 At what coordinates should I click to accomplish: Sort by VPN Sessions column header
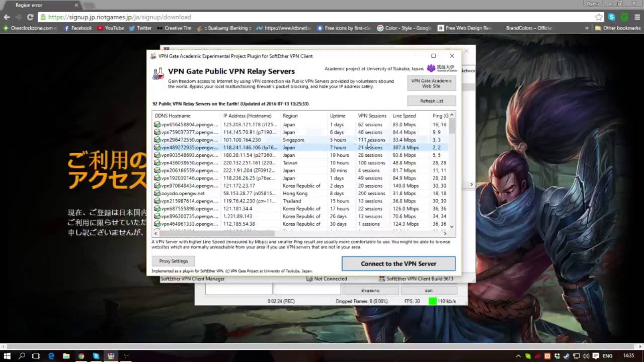click(x=373, y=116)
